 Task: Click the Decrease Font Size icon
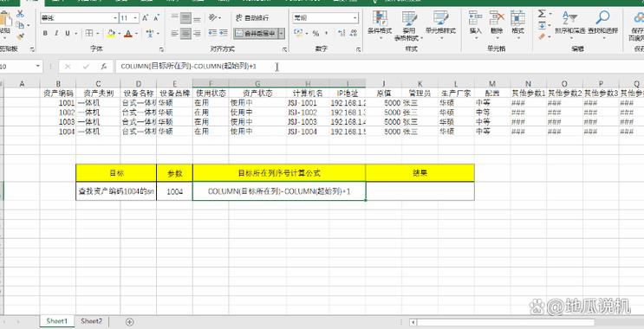point(157,18)
